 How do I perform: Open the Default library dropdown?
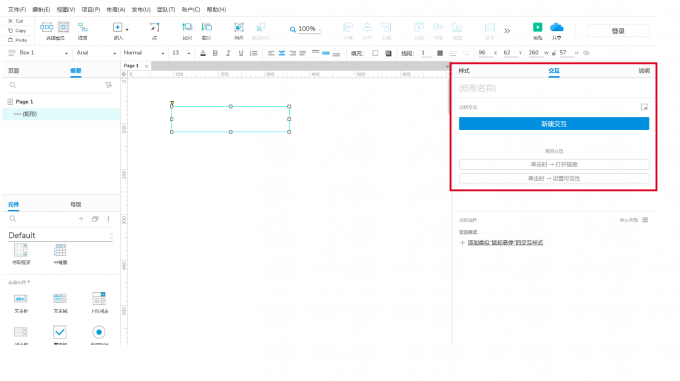tap(61, 235)
